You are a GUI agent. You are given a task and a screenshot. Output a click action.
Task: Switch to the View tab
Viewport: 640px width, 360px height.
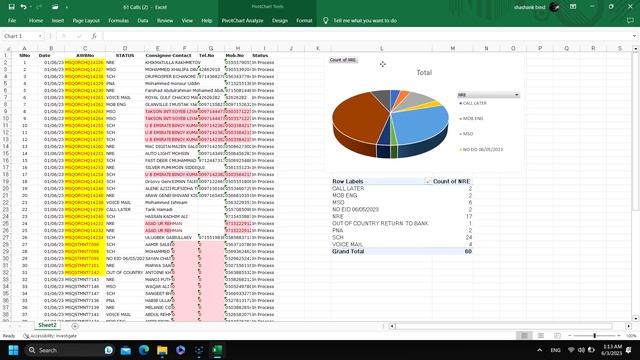pos(187,20)
